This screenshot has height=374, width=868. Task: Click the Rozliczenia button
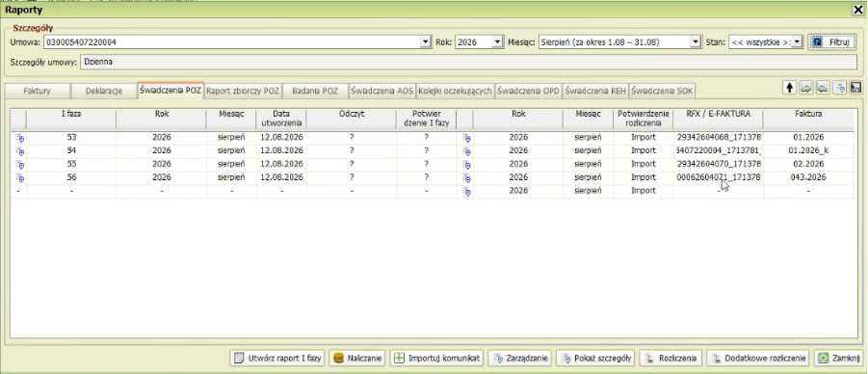point(671,359)
